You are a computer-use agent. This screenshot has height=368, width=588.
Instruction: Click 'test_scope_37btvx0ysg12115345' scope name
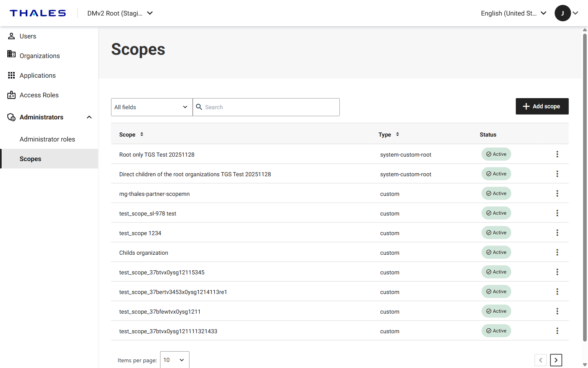point(162,272)
